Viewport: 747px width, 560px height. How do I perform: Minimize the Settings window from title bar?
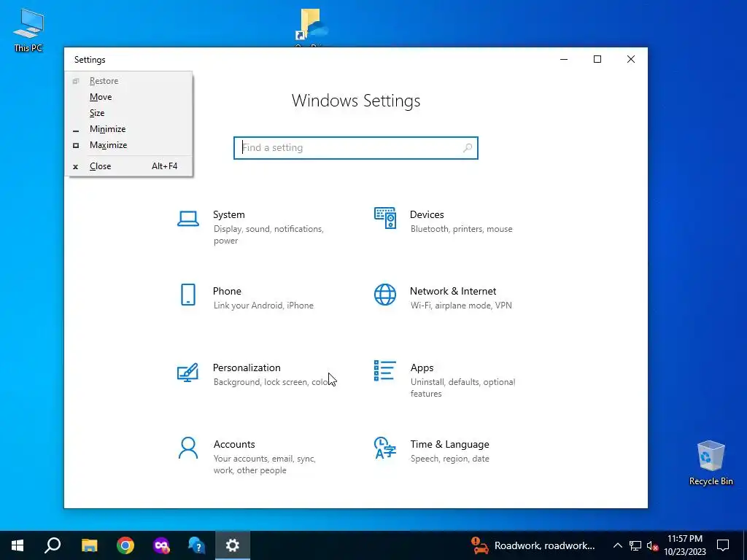coord(564,59)
